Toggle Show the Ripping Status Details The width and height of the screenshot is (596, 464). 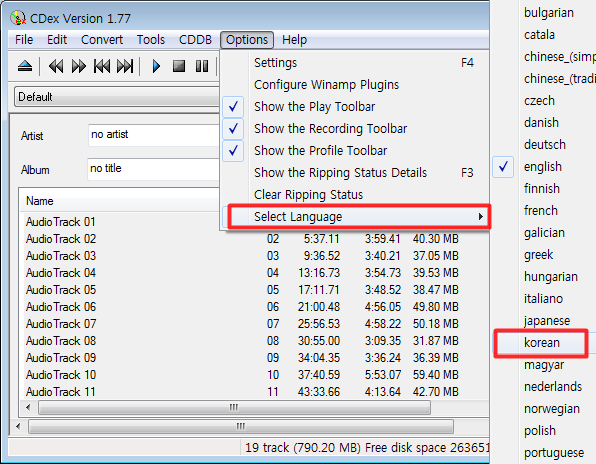pyautogui.click(x=355, y=173)
